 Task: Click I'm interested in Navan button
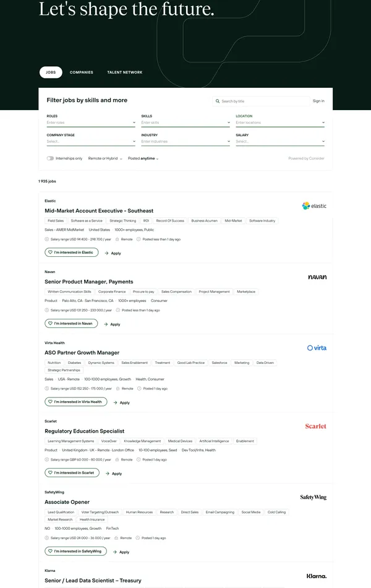click(71, 323)
